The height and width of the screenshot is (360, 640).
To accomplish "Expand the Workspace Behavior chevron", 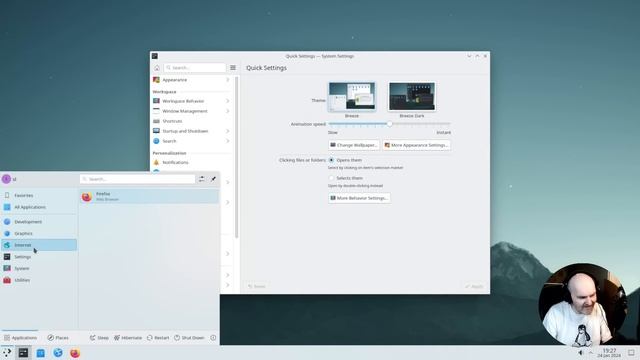I will click(x=227, y=101).
